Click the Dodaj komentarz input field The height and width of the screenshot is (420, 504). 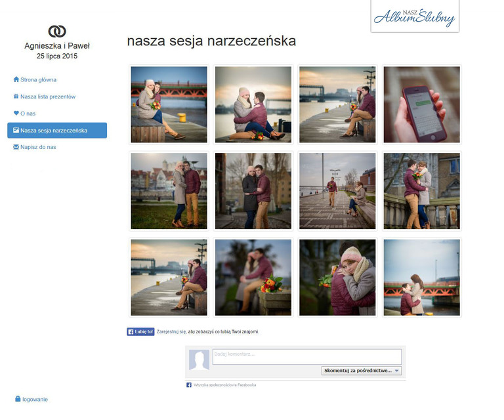(307, 357)
